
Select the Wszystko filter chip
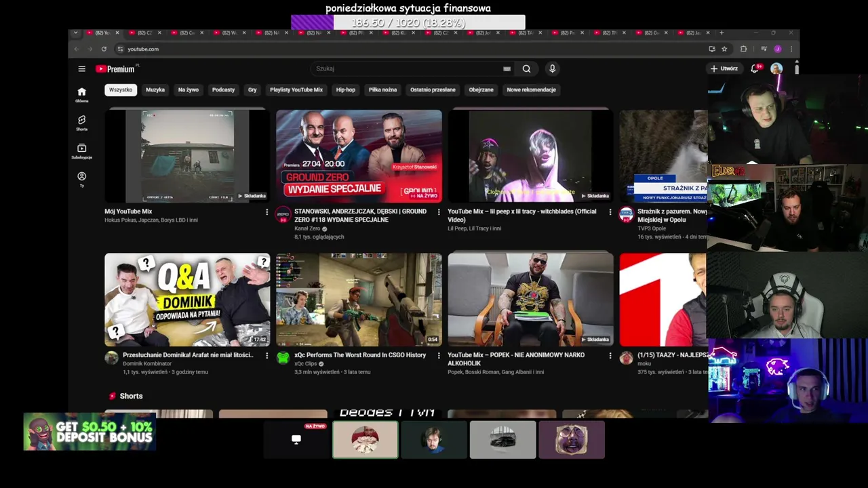[121, 89]
